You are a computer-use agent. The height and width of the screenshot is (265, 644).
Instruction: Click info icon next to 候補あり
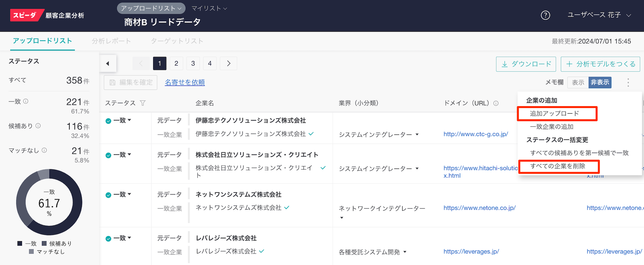click(x=38, y=126)
